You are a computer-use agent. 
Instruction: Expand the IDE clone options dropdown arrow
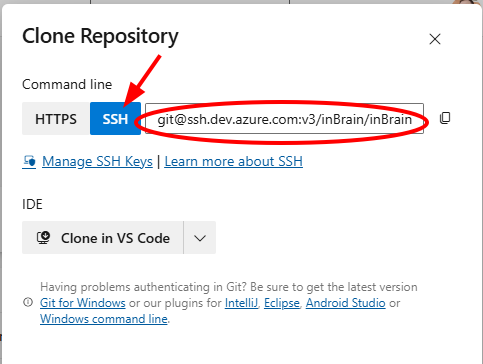click(x=200, y=238)
